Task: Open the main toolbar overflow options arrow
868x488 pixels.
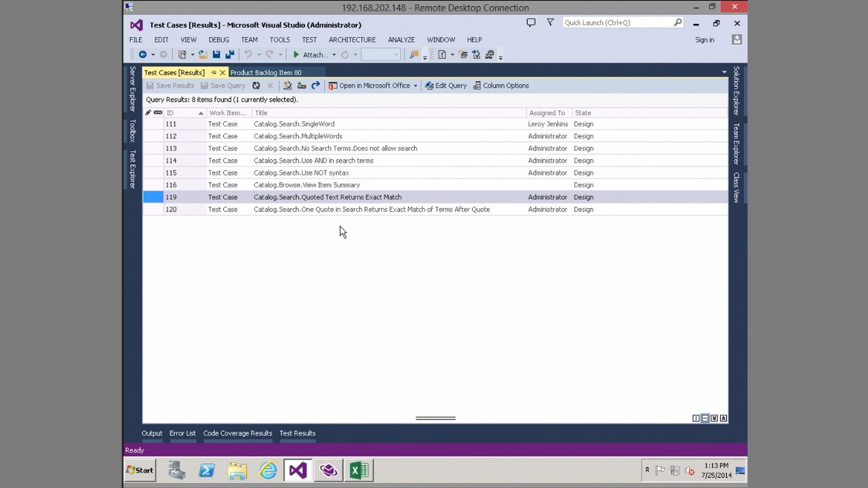Action: [x=425, y=56]
